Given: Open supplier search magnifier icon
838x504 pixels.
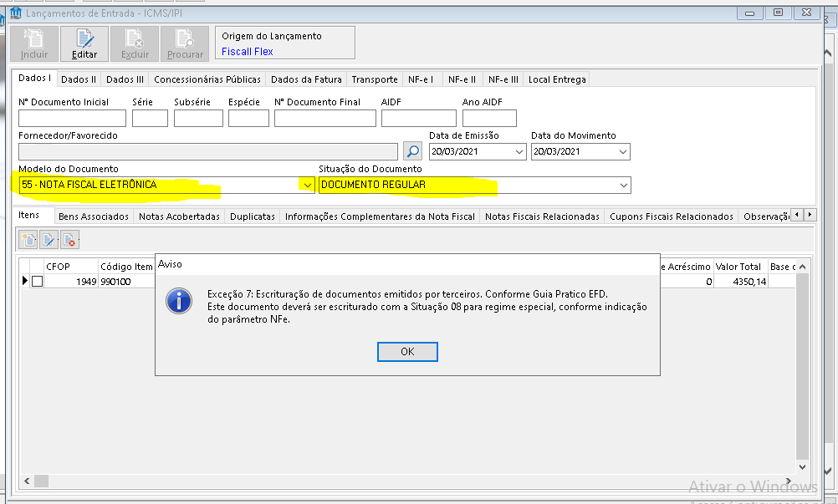Looking at the screenshot, I should pos(412,151).
